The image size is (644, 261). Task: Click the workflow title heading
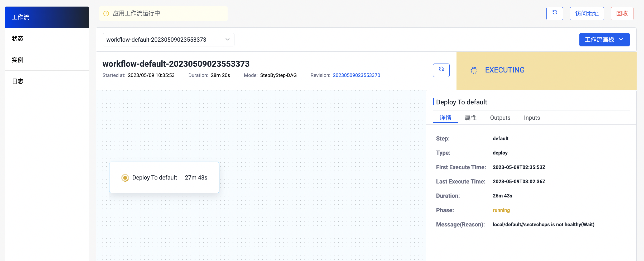click(176, 64)
